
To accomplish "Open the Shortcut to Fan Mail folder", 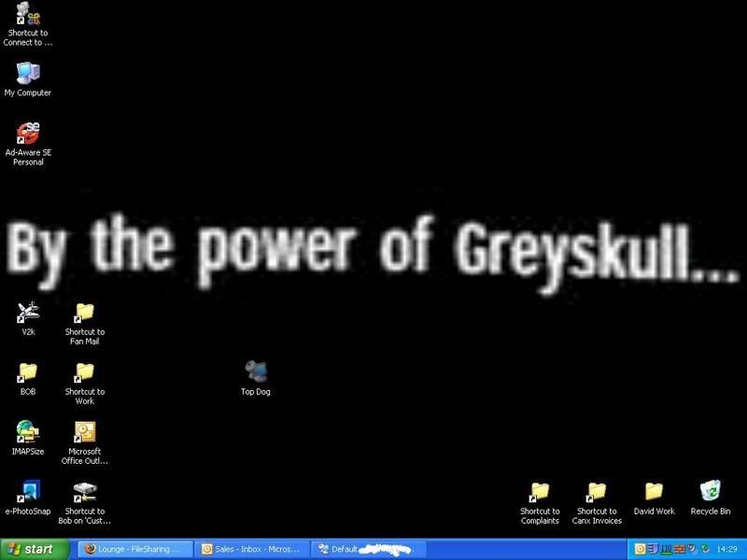I will (x=84, y=324).
